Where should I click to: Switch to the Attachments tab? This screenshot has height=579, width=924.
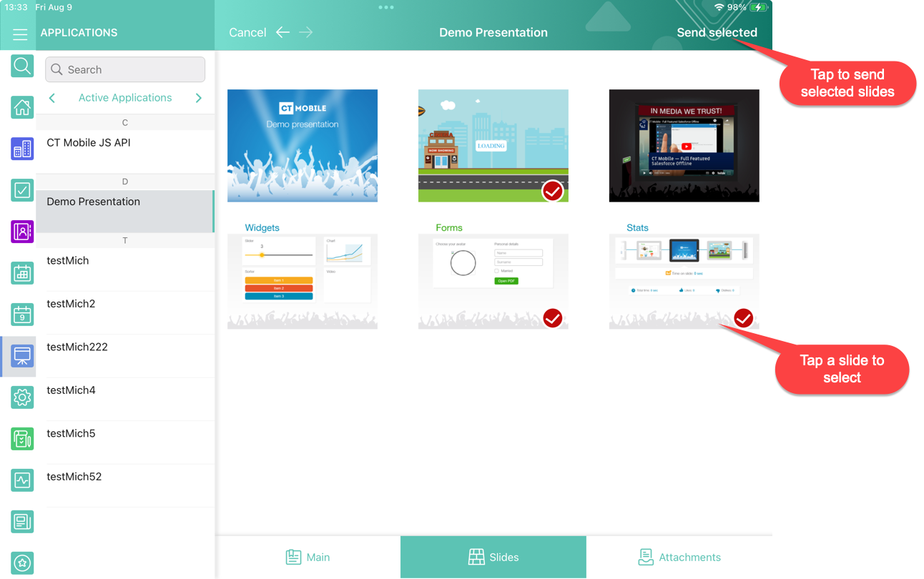click(679, 557)
